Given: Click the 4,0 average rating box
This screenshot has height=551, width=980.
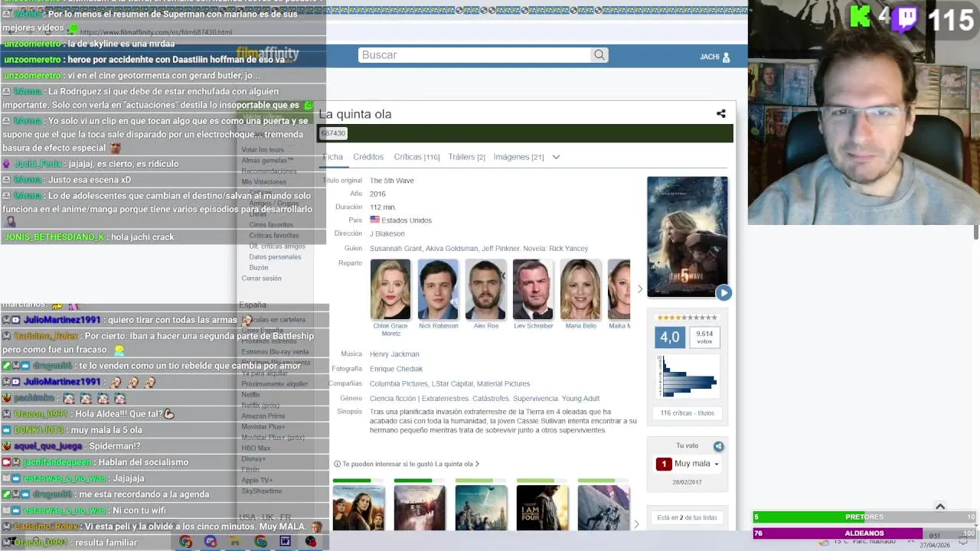Looking at the screenshot, I should pyautogui.click(x=670, y=337).
